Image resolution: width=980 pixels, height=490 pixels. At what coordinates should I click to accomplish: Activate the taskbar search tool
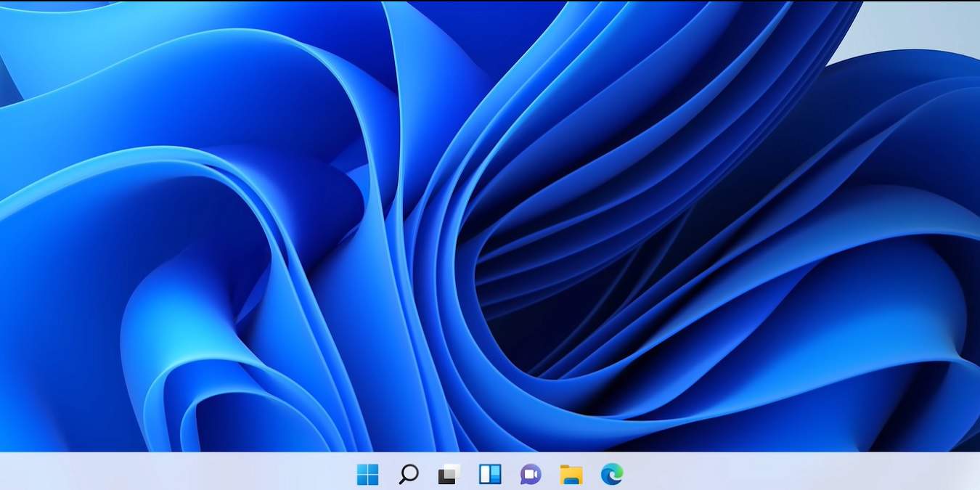tap(410, 474)
